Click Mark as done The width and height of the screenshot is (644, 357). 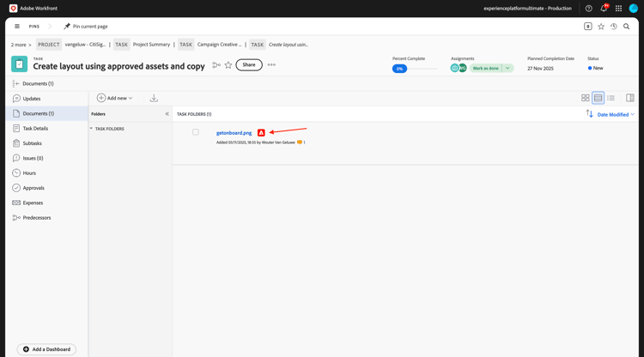485,68
